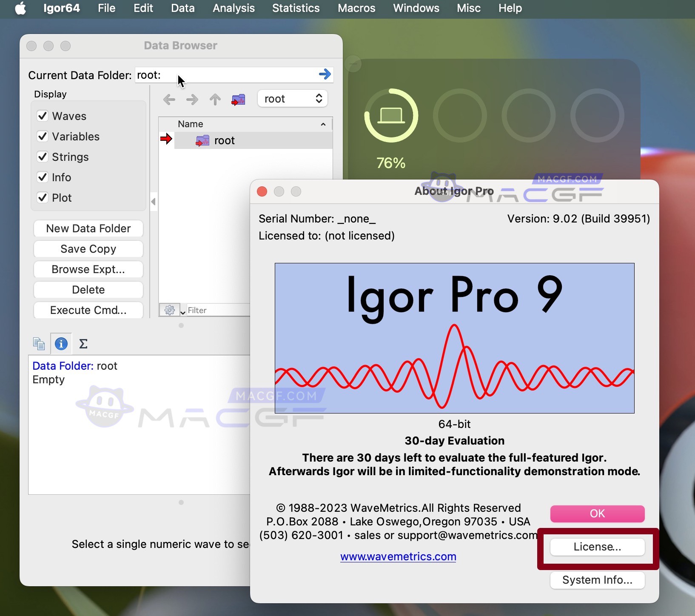Disable the Strings display option
Screen dimensions: 695x616
pos(42,157)
